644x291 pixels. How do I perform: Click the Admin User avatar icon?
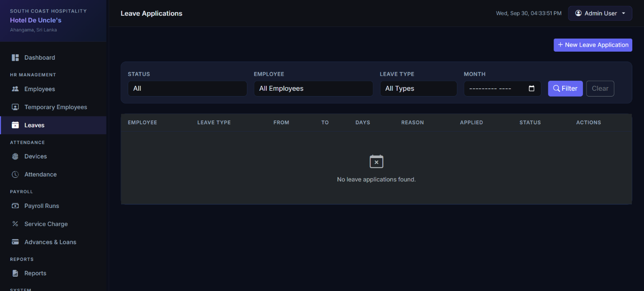[x=578, y=13]
